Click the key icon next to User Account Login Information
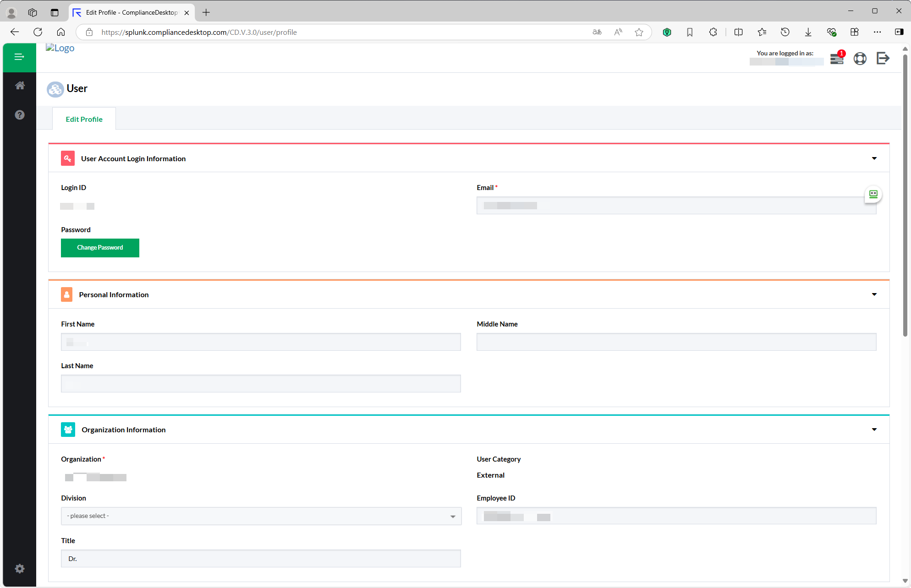911x588 pixels. coord(67,158)
